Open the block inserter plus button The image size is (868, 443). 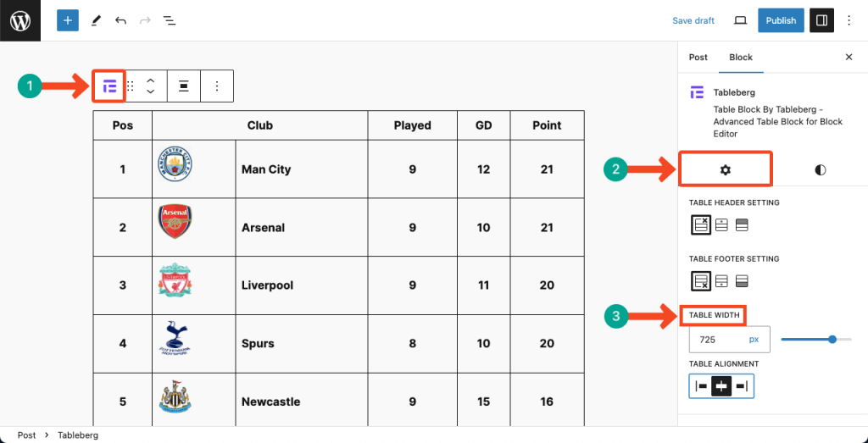pos(68,20)
